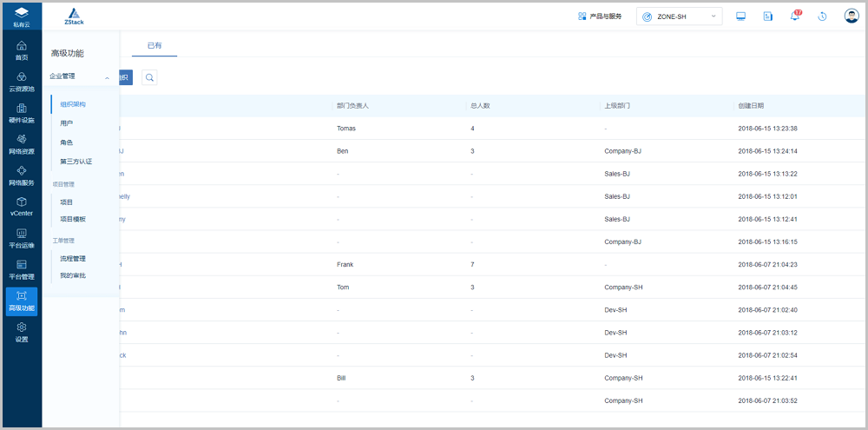
Task: Click the monitor screen icon in header
Action: 740,17
